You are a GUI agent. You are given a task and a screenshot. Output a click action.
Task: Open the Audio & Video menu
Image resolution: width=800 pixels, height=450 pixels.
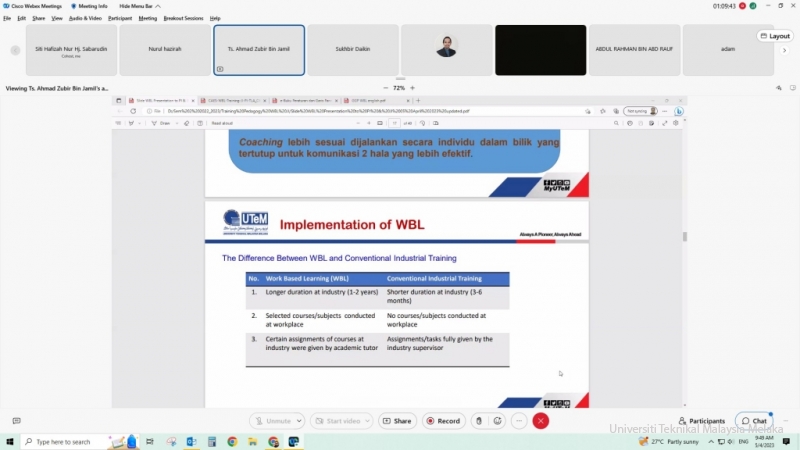point(85,18)
